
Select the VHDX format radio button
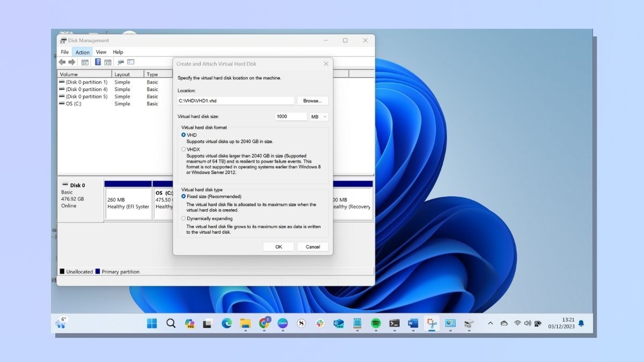click(x=184, y=149)
